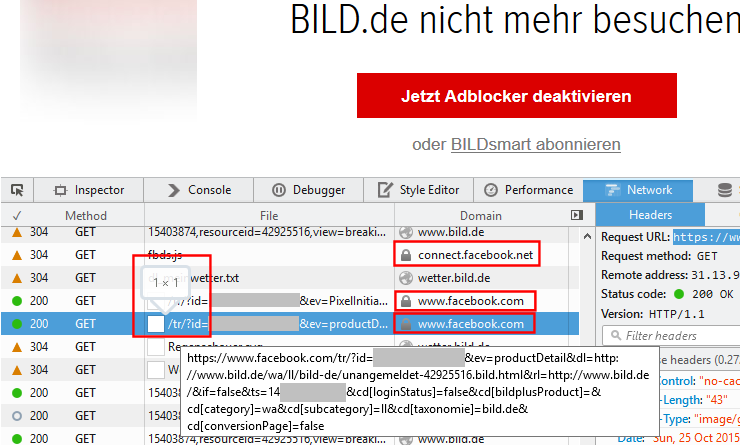
Task: Click the lock icon in PixelInitia row
Action: 405,301
